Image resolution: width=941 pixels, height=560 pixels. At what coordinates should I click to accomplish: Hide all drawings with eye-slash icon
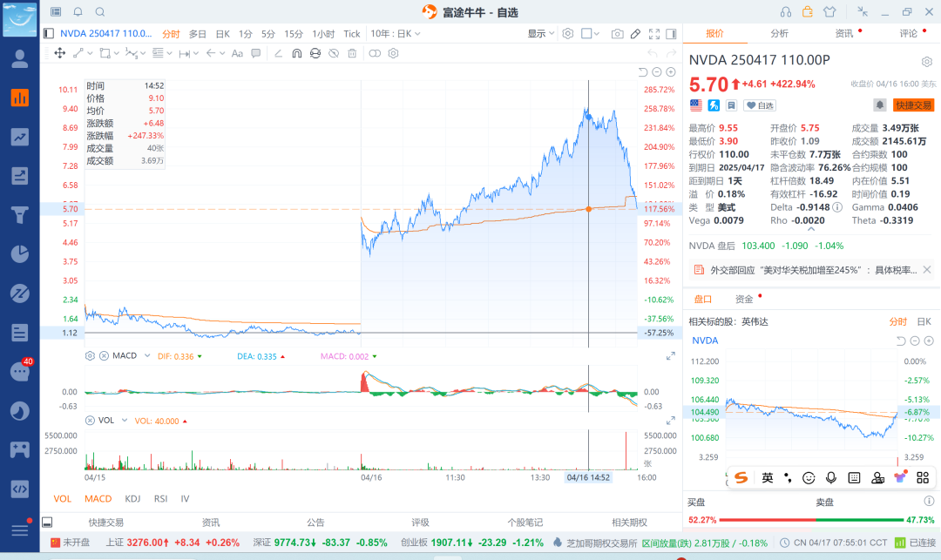coord(334,53)
